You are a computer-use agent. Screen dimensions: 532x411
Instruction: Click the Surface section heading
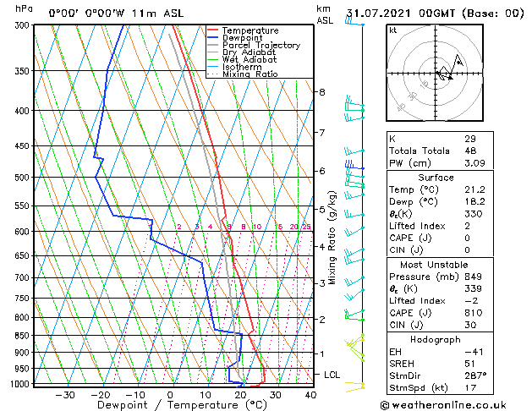436,178
